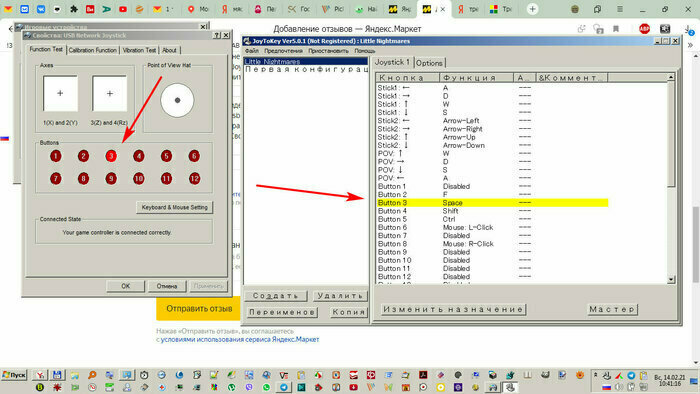Click Изменить назначение button
The height and width of the screenshot is (394, 700).
454,309
